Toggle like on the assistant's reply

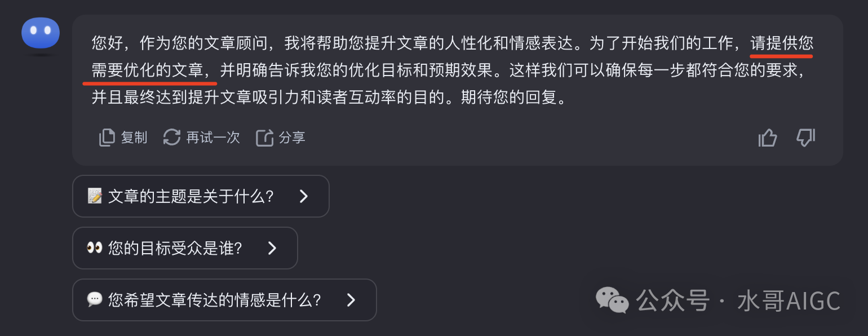[x=768, y=137]
